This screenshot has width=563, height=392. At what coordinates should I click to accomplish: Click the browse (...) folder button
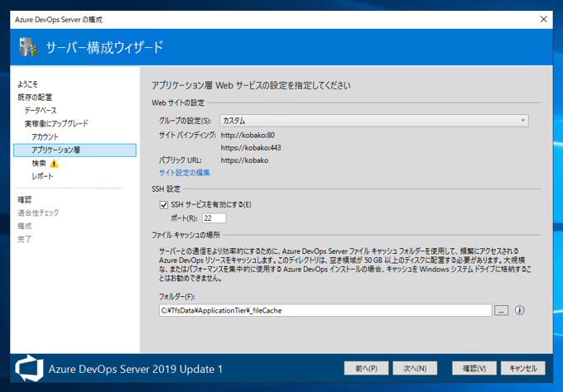pos(501,311)
